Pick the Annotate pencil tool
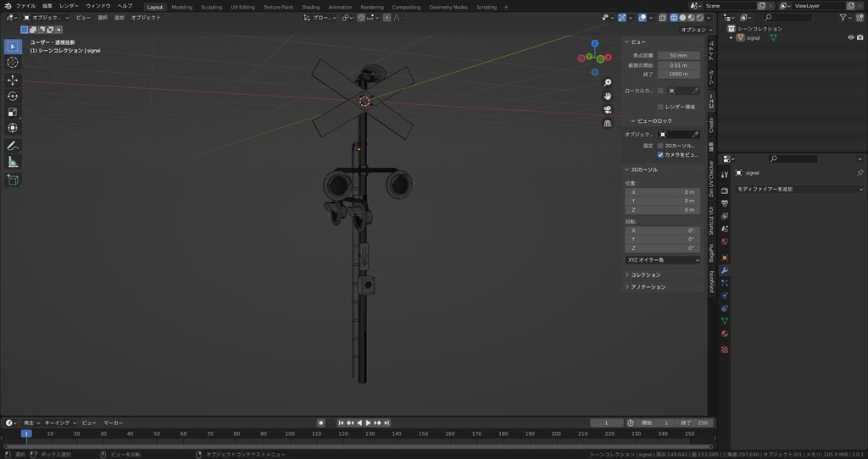 pos(13,146)
